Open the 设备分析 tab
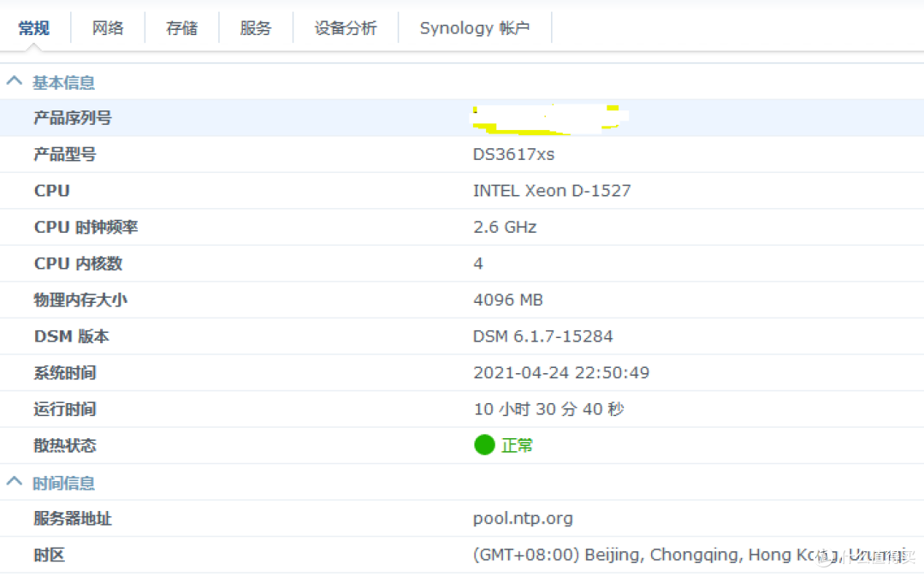The width and height of the screenshot is (924, 576). click(345, 28)
